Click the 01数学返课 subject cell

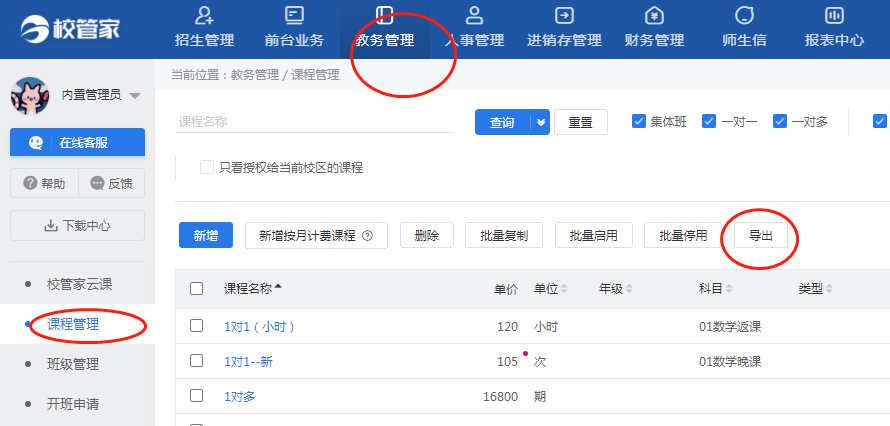(730, 327)
